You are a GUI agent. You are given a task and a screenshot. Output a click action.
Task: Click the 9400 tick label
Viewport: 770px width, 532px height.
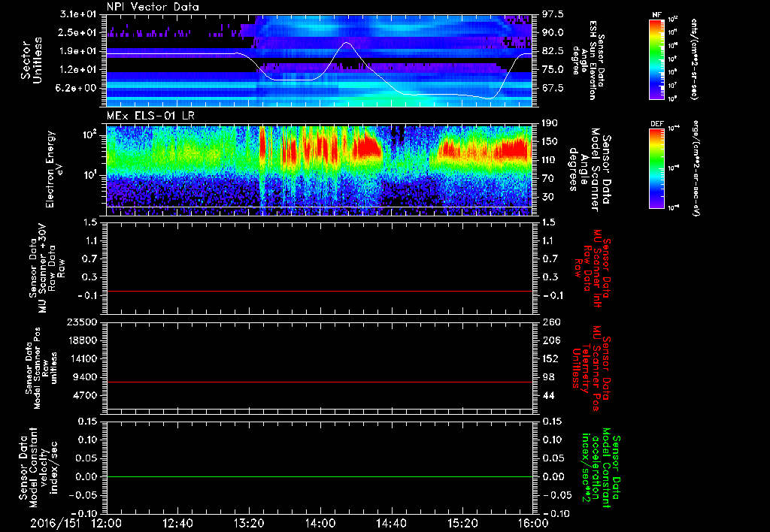pyautogui.click(x=86, y=377)
